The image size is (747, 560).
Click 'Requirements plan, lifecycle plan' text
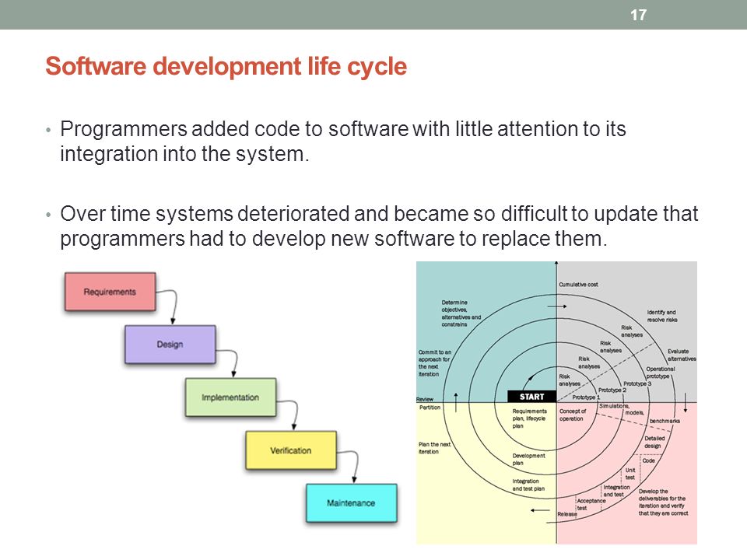[529, 418]
